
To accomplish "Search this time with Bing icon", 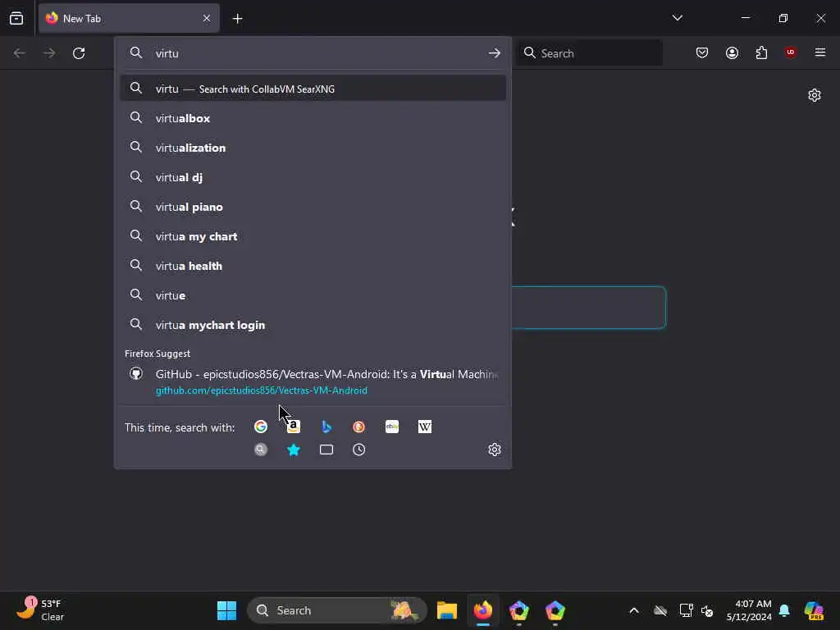I will [x=326, y=427].
